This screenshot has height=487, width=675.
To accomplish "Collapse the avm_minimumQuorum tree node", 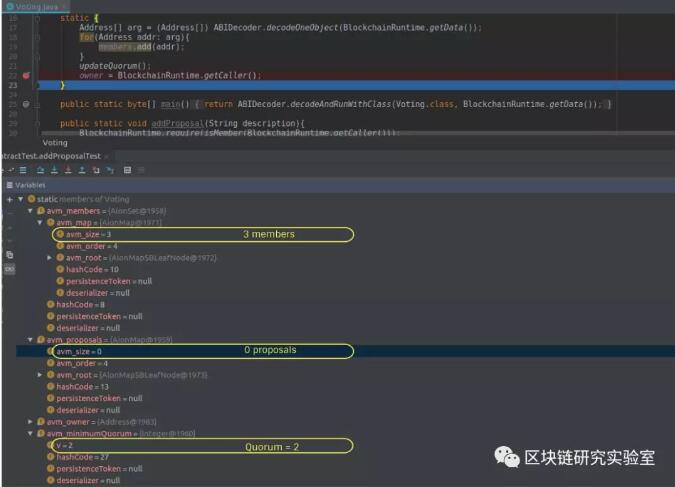I will 30,433.
